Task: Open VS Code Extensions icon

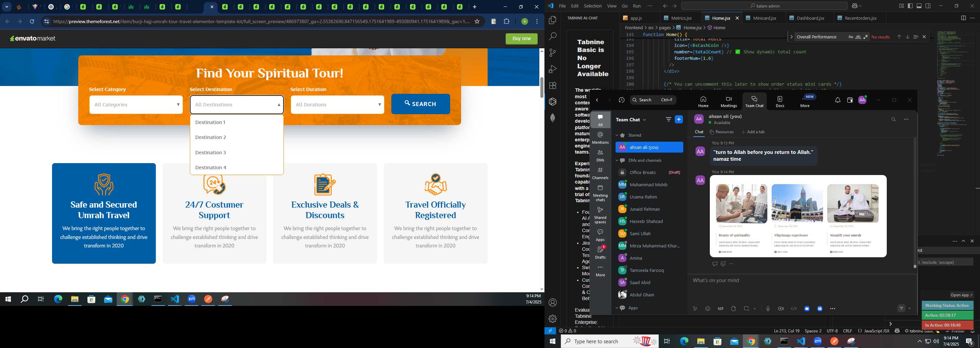Action: [x=552, y=86]
